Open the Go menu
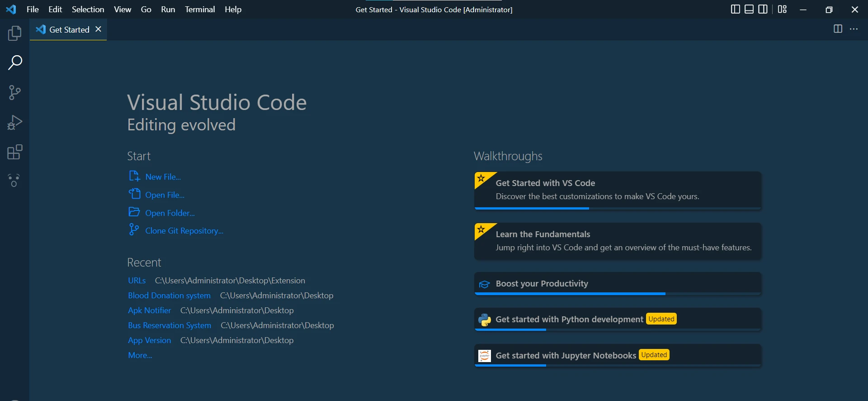Viewport: 868px width, 401px height. [146, 10]
